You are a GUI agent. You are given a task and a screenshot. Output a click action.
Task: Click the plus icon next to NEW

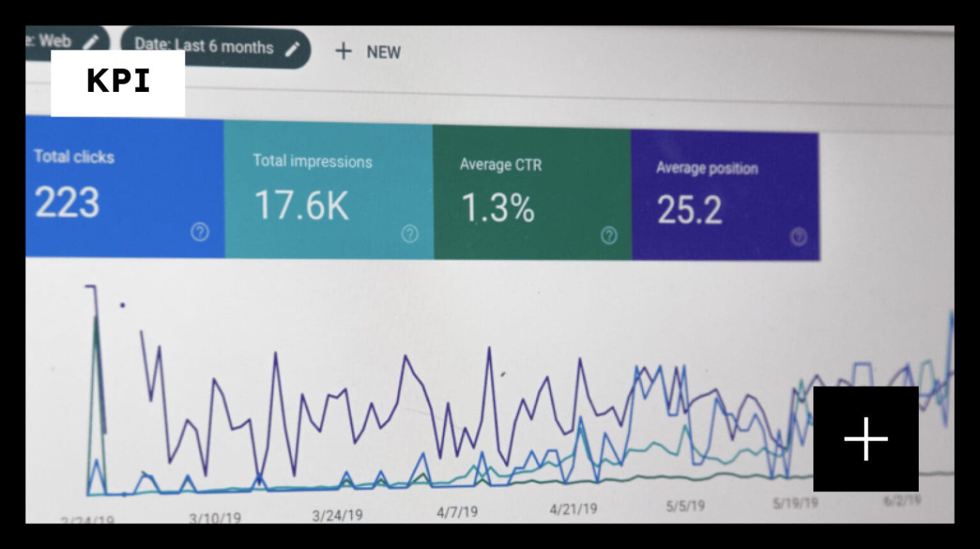tap(343, 51)
